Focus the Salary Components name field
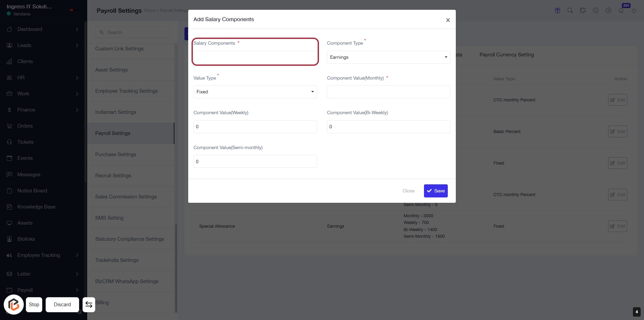This screenshot has height=320, width=644. pos(255,57)
